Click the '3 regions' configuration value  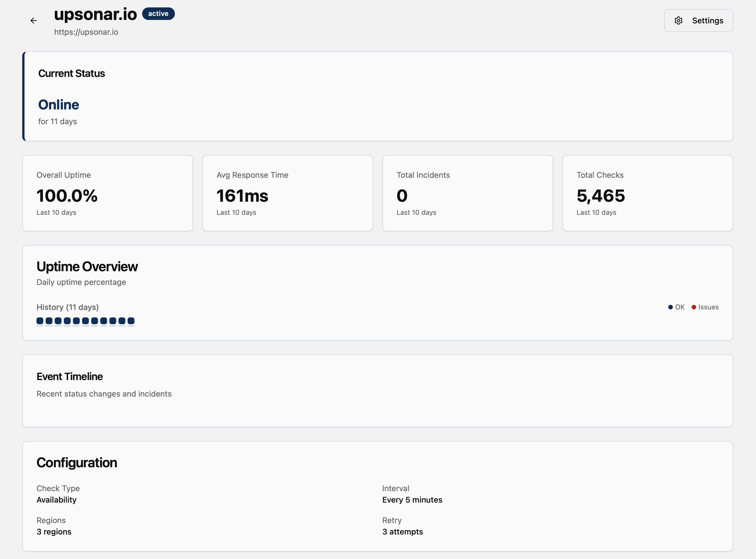54,532
